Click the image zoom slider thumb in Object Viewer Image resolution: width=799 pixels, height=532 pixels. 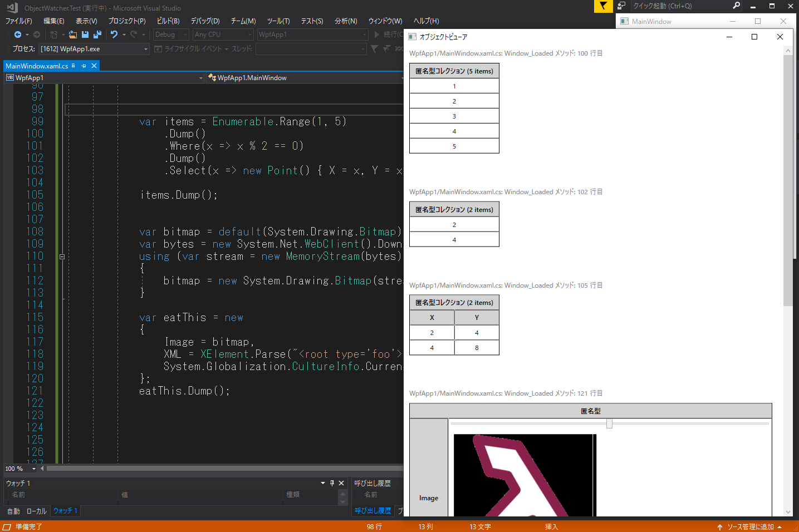click(610, 423)
